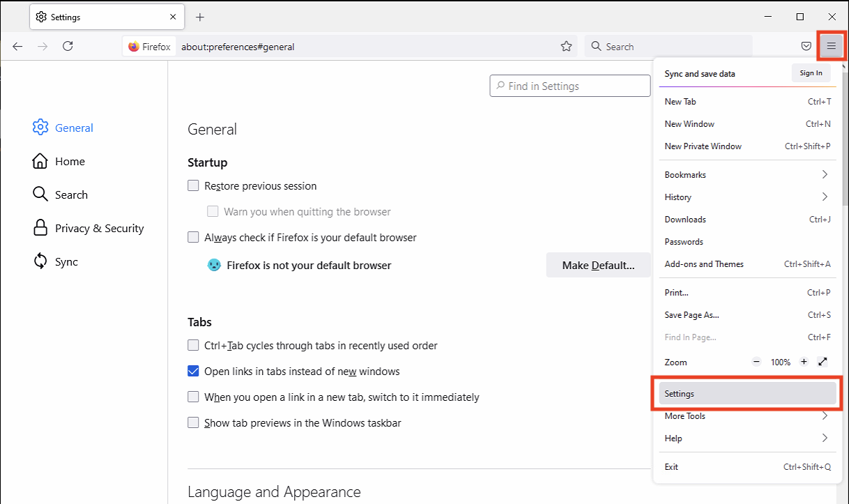Enable Restore previous session checkbox
The height and width of the screenshot is (504, 849).
tap(194, 186)
